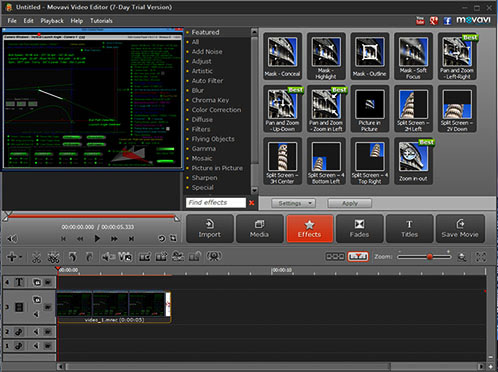The image size is (498, 372).
Task: Switch to the Titles tab
Action: pyautogui.click(x=409, y=229)
